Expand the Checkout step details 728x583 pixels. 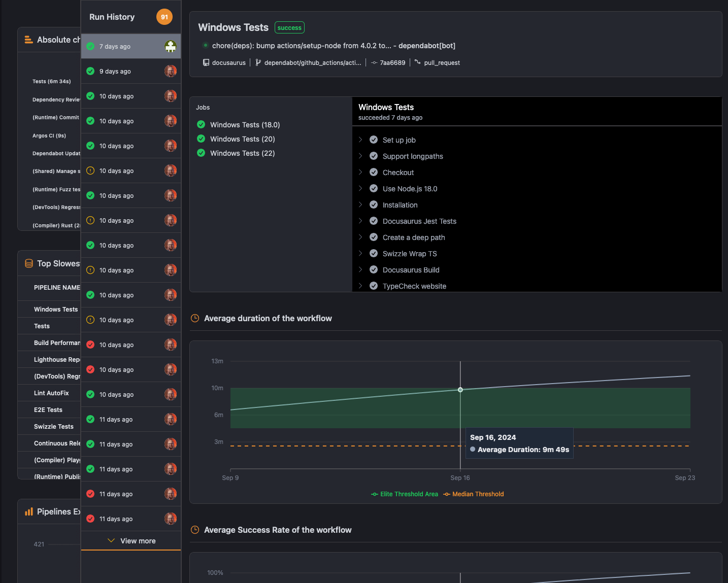pos(360,172)
